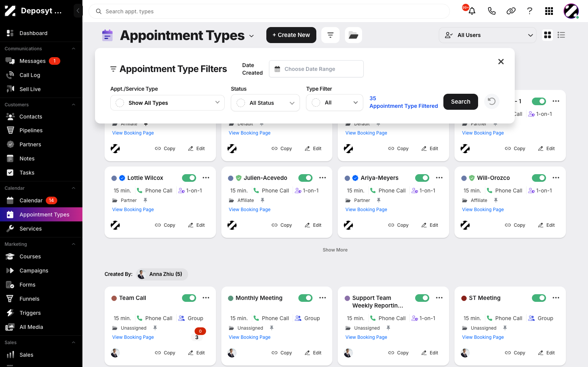
Task: Open the help question mark icon
Action: tap(530, 11)
